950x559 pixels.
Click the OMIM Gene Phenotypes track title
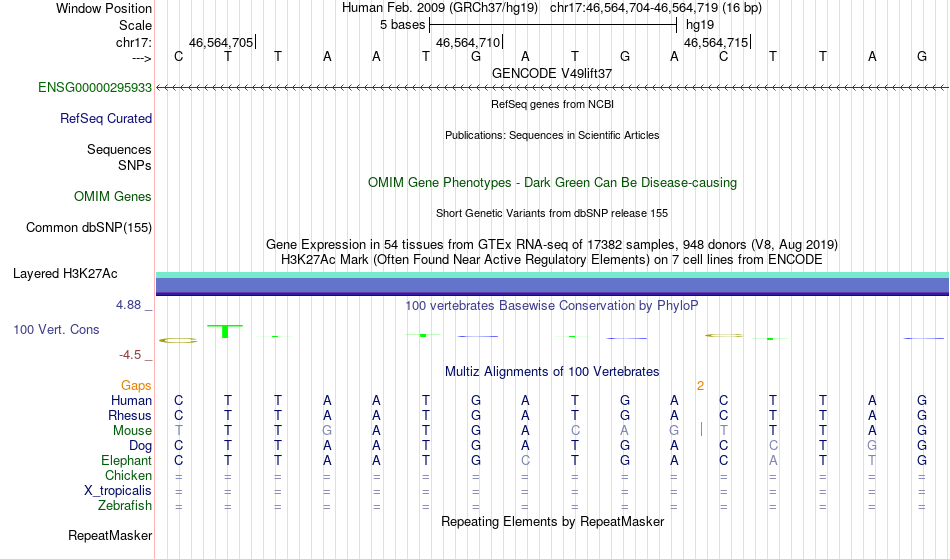[552, 182]
